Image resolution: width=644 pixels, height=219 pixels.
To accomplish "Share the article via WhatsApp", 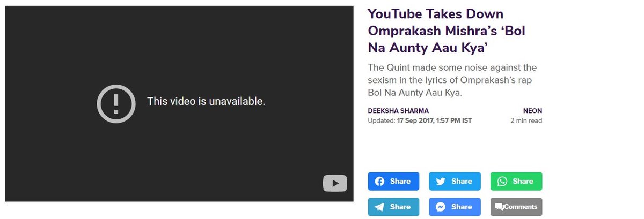I will click(x=516, y=182).
